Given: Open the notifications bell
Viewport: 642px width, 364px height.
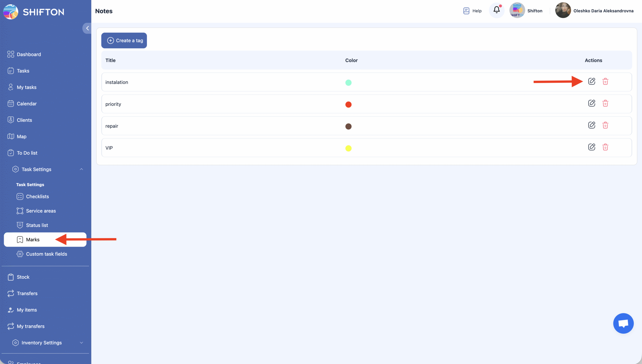Looking at the screenshot, I should tap(497, 10).
